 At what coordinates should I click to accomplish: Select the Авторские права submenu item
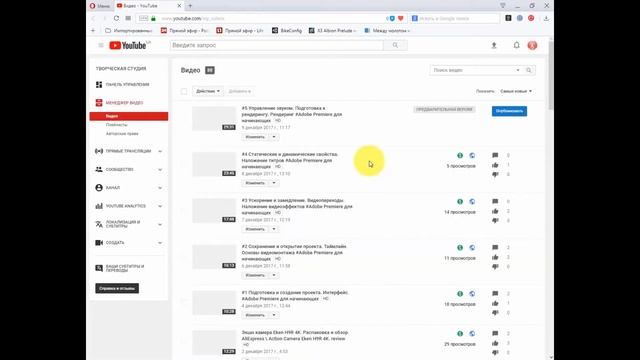pyautogui.click(x=122, y=134)
